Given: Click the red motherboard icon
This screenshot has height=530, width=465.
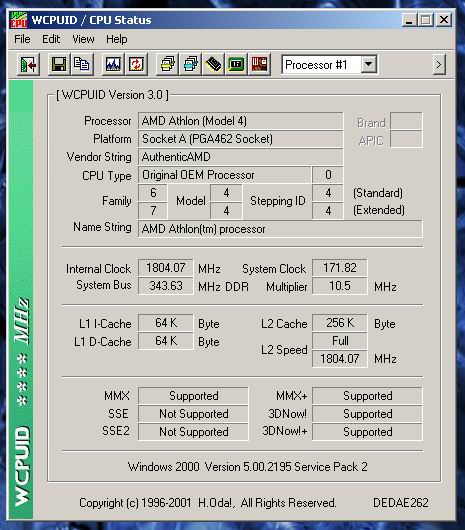Looking at the screenshot, I should pos(259,64).
